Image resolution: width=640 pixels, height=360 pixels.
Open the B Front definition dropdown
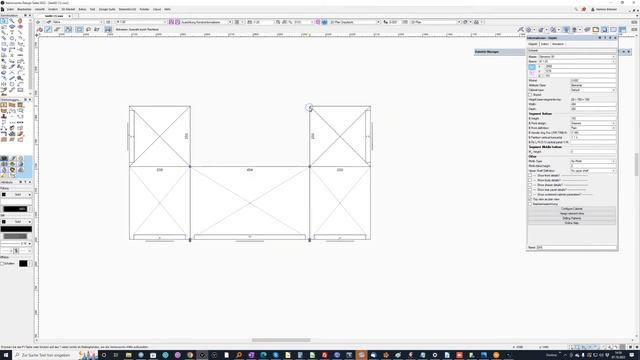(593, 128)
